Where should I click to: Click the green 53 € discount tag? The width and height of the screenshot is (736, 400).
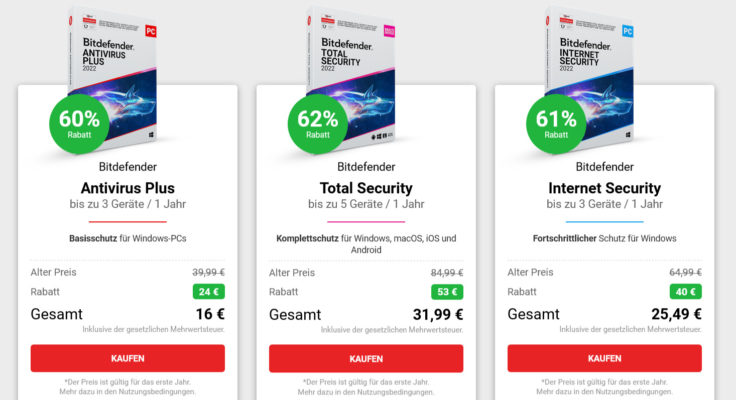coord(447,292)
